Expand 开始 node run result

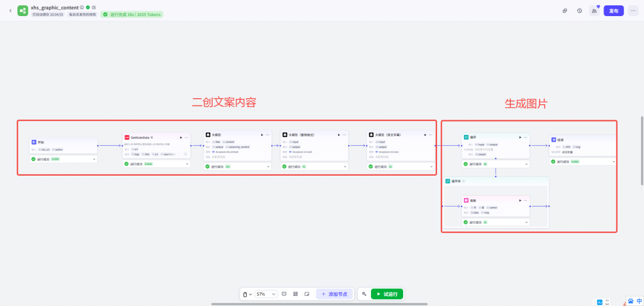94,159
